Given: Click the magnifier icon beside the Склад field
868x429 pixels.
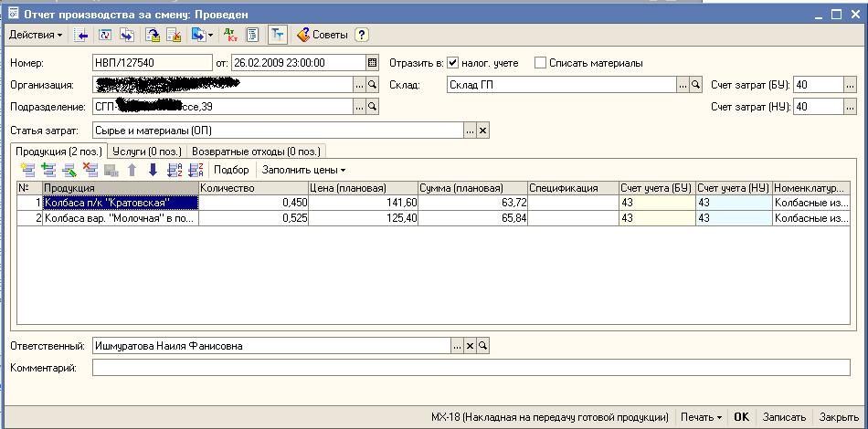Looking at the screenshot, I should [695, 85].
